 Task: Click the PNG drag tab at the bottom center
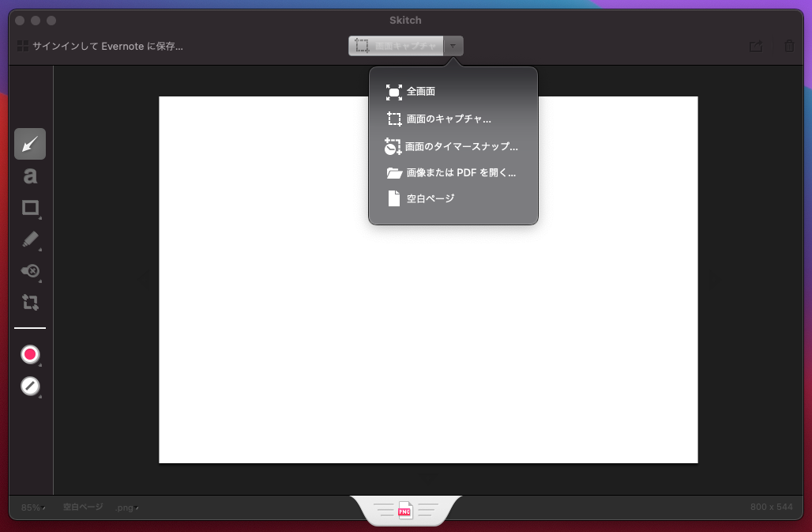point(406,511)
